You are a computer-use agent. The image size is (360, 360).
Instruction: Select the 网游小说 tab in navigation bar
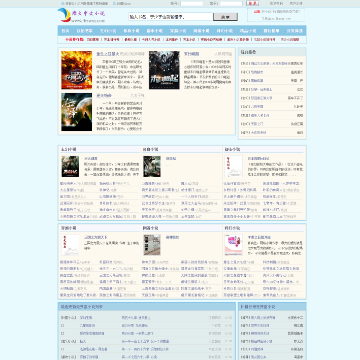(201, 31)
